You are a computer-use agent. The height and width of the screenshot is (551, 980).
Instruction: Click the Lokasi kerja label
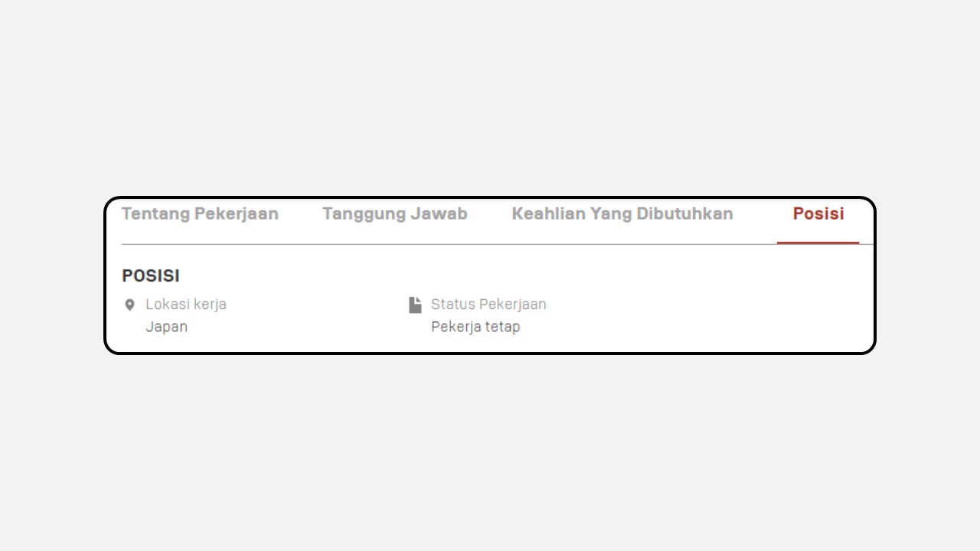(186, 304)
